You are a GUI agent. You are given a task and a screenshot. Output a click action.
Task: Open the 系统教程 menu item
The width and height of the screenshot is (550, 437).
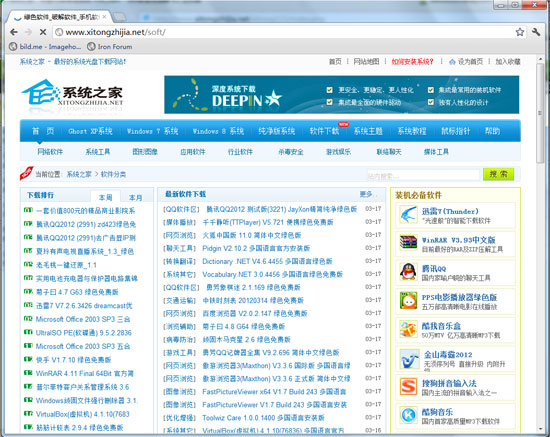pyautogui.click(x=411, y=131)
